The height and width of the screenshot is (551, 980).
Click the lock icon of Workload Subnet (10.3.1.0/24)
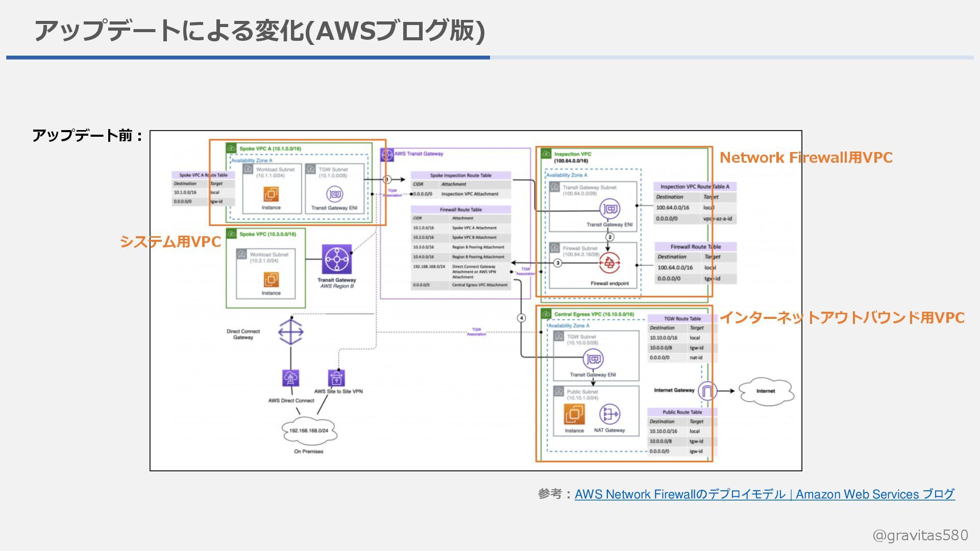click(242, 254)
